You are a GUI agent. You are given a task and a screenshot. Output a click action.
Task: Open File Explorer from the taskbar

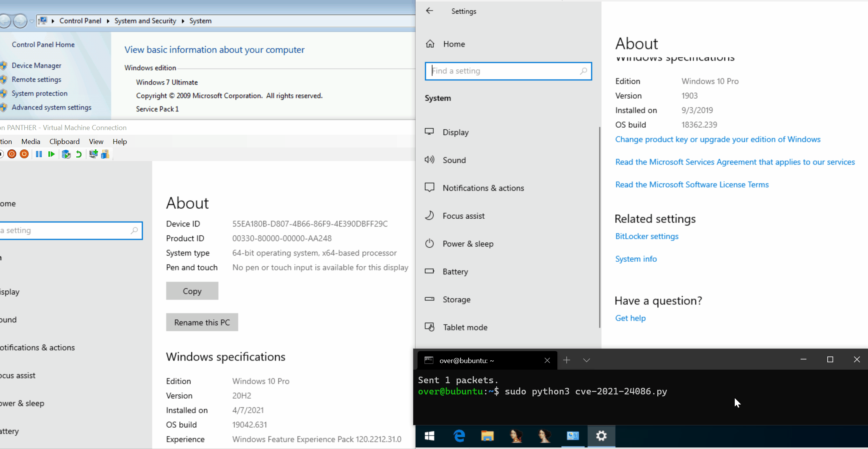click(487, 436)
